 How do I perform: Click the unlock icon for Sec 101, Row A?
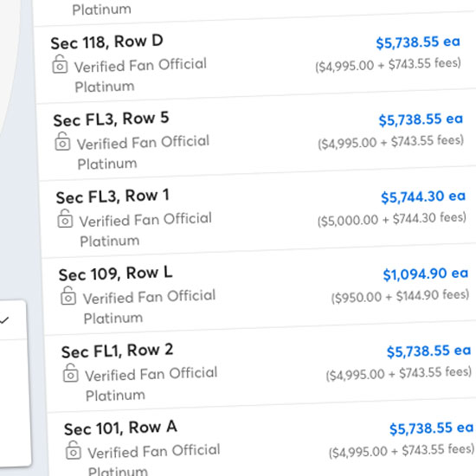[74, 450]
